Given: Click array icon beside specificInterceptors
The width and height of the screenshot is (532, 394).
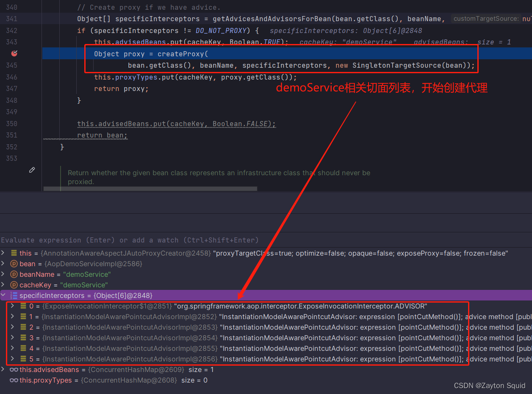Looking at the screenshot, I should click(x=14, y=295).
